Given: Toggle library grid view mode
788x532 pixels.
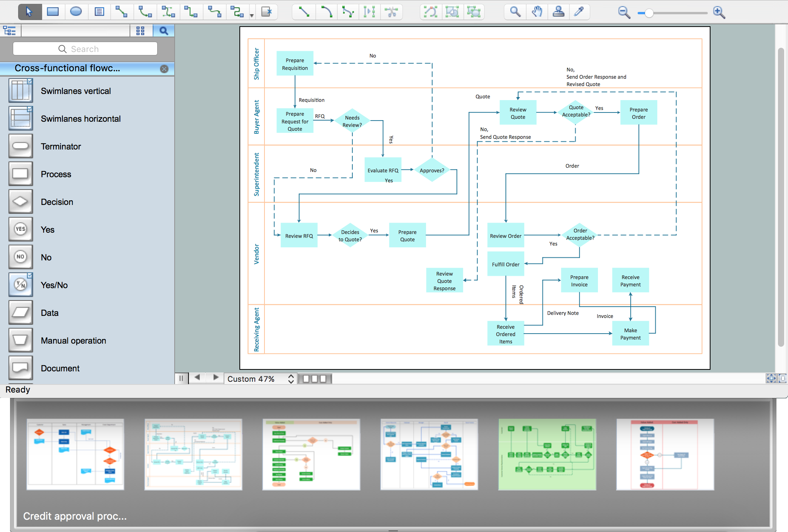Looking at the screenshot, I should (x=140, y=31).
